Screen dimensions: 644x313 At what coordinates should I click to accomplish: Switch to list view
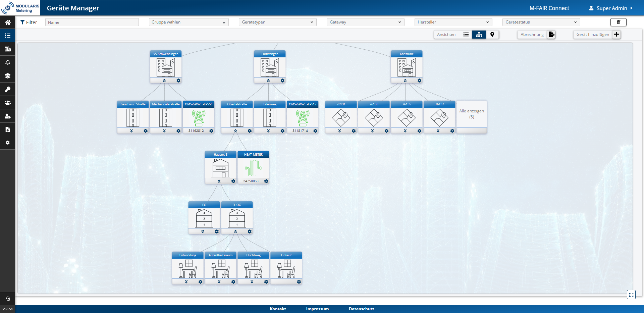pos(466,35)
